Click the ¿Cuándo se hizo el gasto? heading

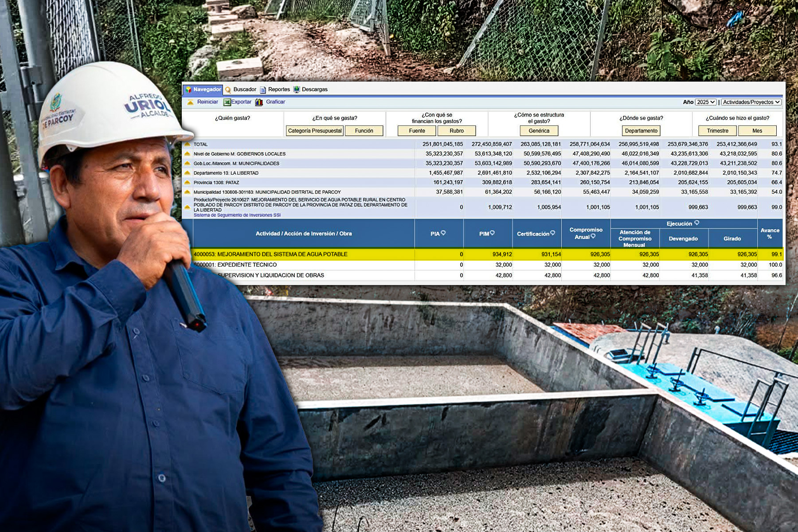738,118
